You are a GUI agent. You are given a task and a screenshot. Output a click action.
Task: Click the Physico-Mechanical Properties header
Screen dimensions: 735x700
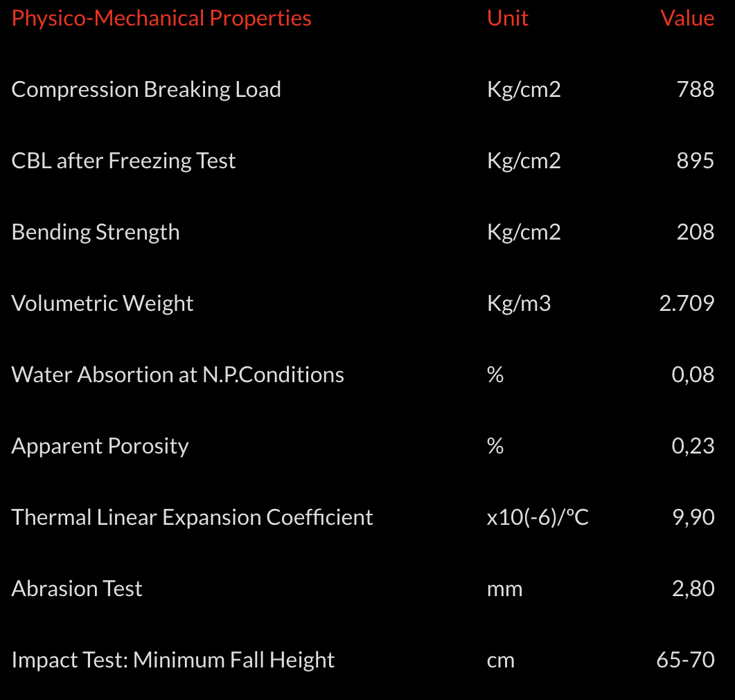click(x=161, y=18)
